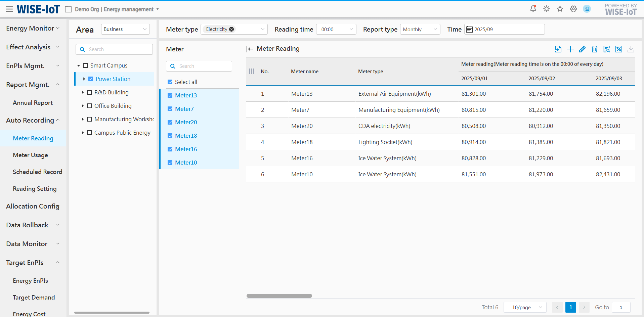Open the hamburger navigation menu
Image resolution: width=644 pixels, height=317 pixels.
pyautogui.click(x=9, y=9)
